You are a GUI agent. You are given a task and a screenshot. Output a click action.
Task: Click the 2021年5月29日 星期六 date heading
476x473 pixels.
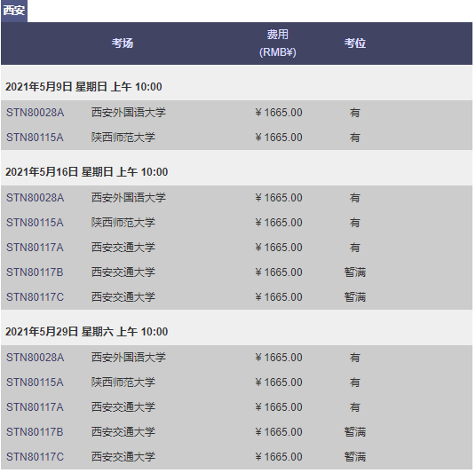[86, 332]
